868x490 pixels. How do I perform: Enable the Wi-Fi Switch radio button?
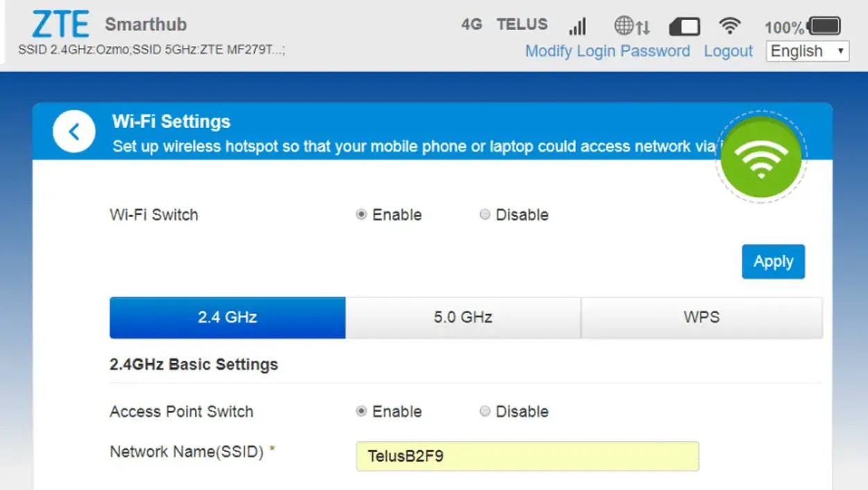coord(361,215)
